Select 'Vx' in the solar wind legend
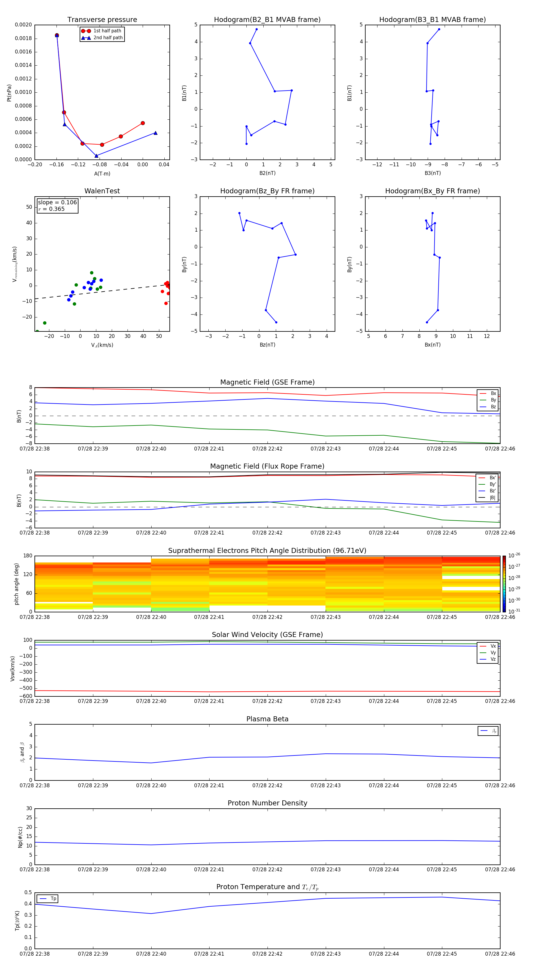The width and height of the screenshot is (535, 980). pyautogui.click(x=488, y=646)
